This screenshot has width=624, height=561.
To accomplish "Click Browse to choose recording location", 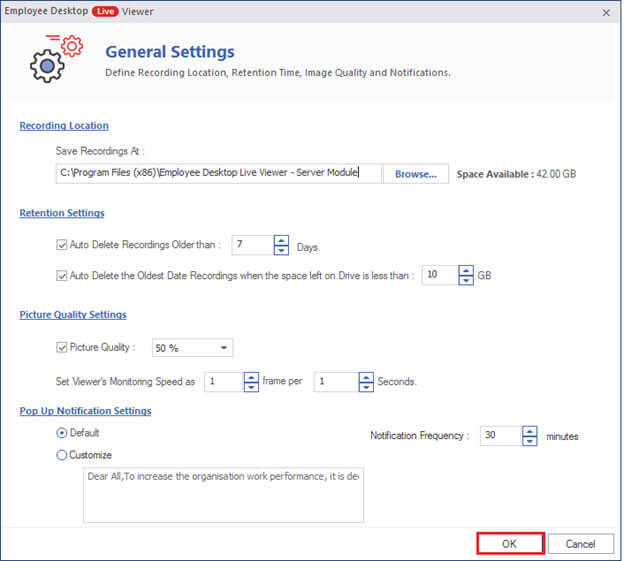I will tap(415, 174).
